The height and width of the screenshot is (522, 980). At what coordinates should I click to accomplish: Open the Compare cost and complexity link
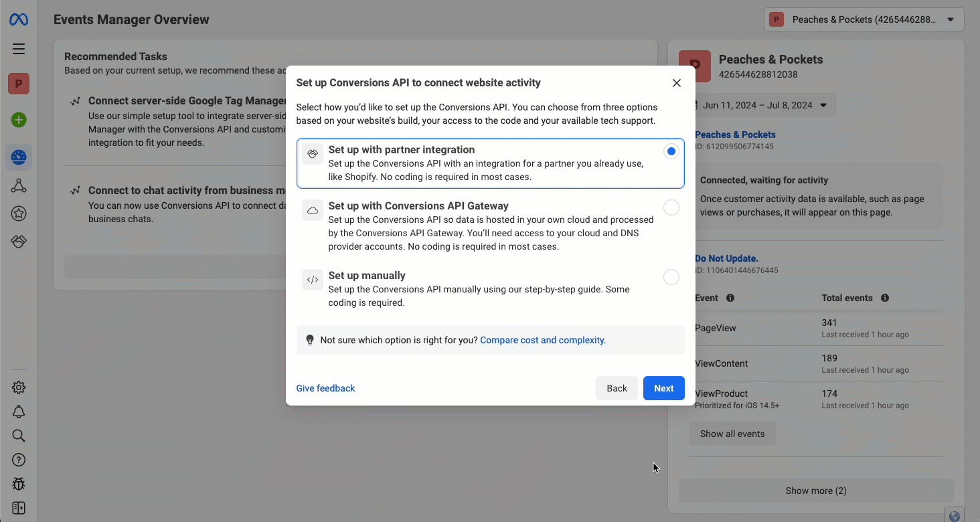[x=543, y=340]
